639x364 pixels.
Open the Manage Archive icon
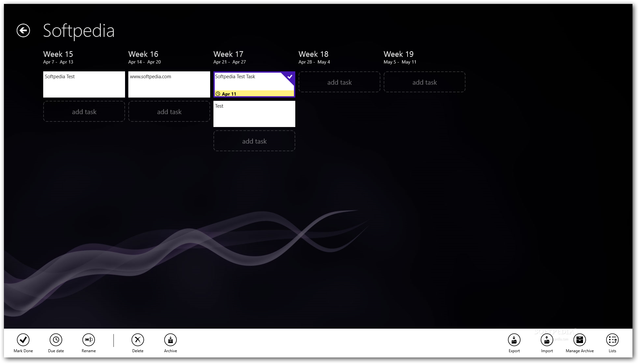[x=580, y=340]
